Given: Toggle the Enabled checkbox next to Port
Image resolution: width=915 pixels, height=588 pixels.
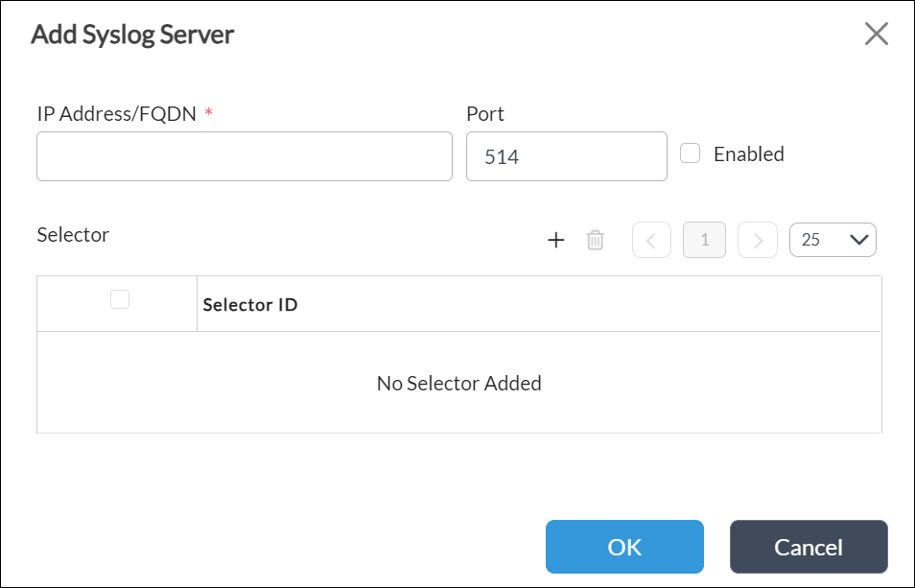Looking at the screenshot, I should tap(690, 153).
